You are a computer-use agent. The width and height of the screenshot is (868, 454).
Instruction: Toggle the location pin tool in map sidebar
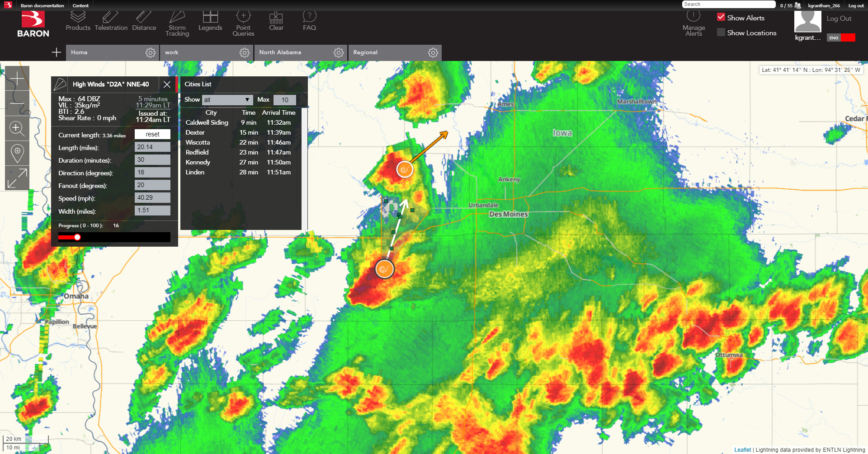click(17, 153)
